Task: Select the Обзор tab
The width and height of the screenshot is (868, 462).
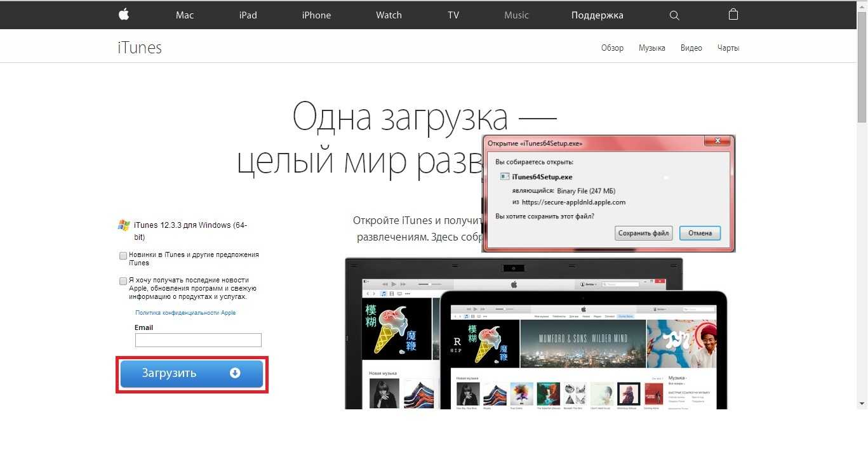Action: [612, 48]
